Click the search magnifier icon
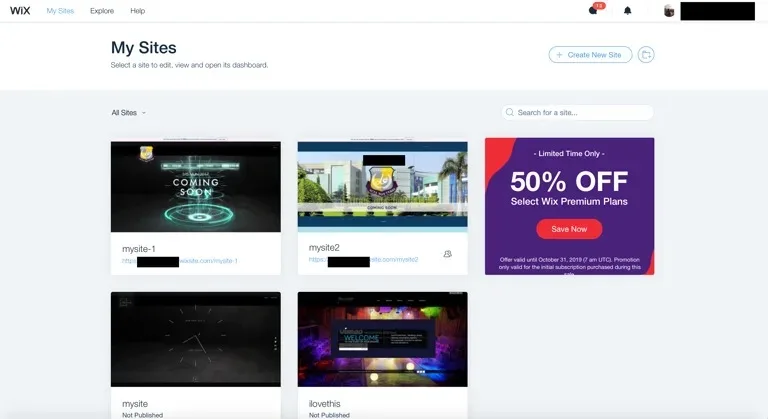This screenshot has width=768, height=419. (509, 112)
